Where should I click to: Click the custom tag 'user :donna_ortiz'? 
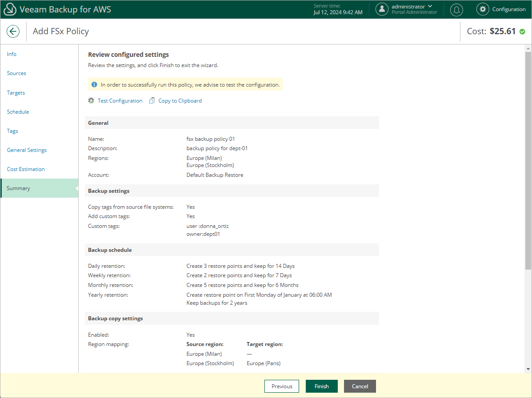[x=207, y=226]
